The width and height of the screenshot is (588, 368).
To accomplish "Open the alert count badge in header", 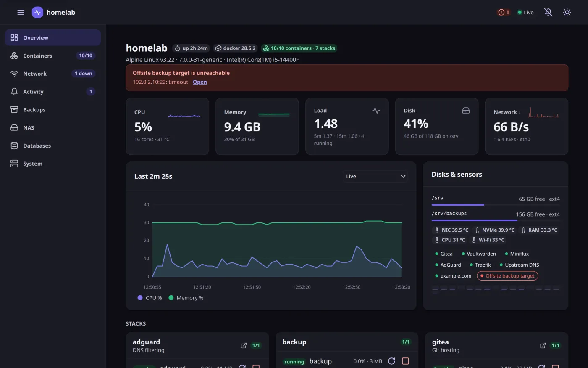I will (x=504, y=12).
